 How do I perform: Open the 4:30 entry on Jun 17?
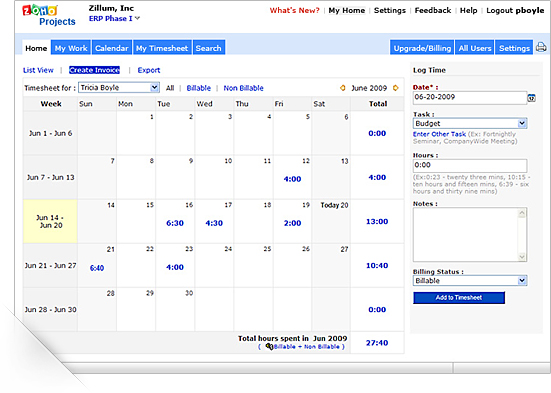pyautogui.click(x=214, y=223)
